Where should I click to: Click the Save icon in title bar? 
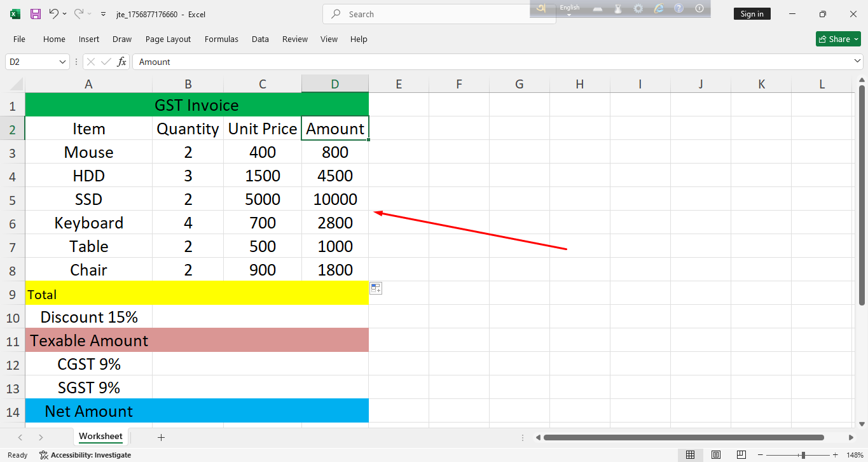coord(36,14)
